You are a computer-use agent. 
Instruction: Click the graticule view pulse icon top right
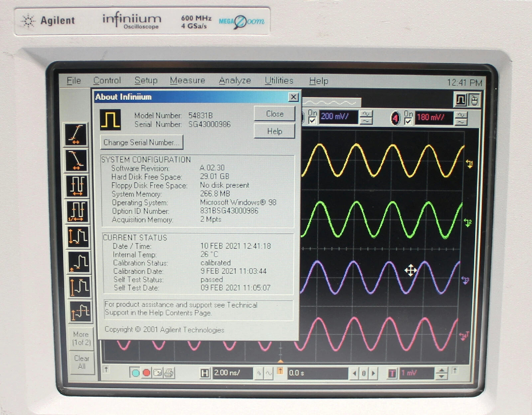pyautogui.click(x=461, y=100)
